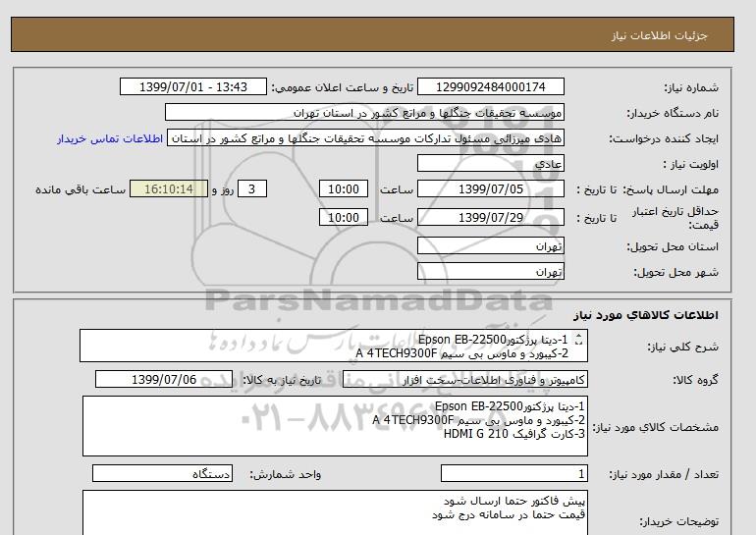Screen dimensions: 756x535
Task: Click the label شرح کلی نیاز
Action: (x=682, y=347)
